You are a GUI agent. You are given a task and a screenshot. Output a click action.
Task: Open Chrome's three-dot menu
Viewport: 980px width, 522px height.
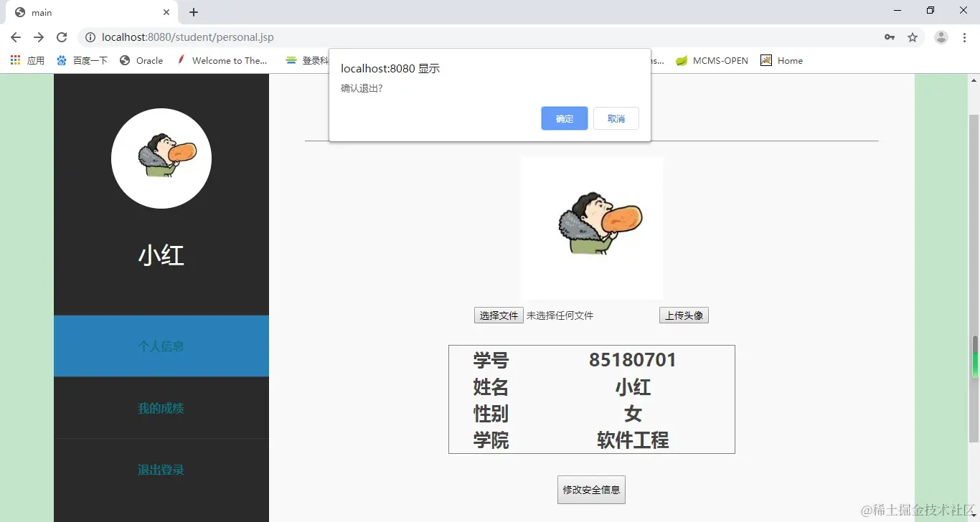[x=964, y=37]
